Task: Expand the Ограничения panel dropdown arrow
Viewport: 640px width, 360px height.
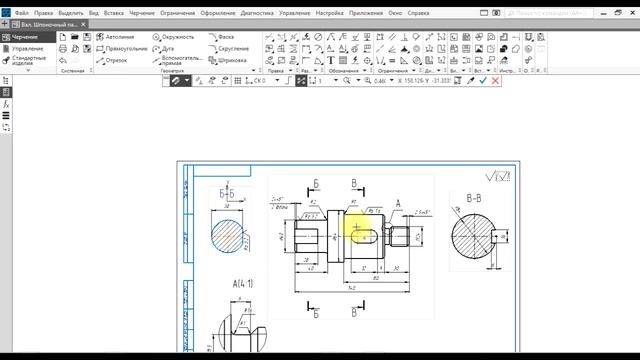Action: point(413,71)
